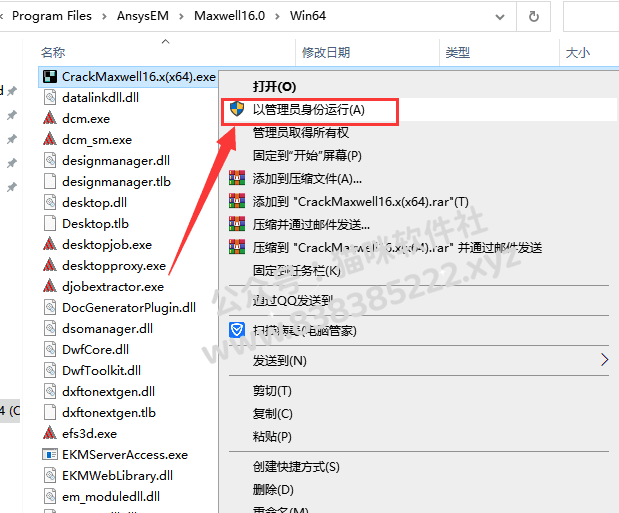Sort files by the 类型 column header
Image resolution: width=619 pixels, height=513 pixels.
(x=458, y=52)
